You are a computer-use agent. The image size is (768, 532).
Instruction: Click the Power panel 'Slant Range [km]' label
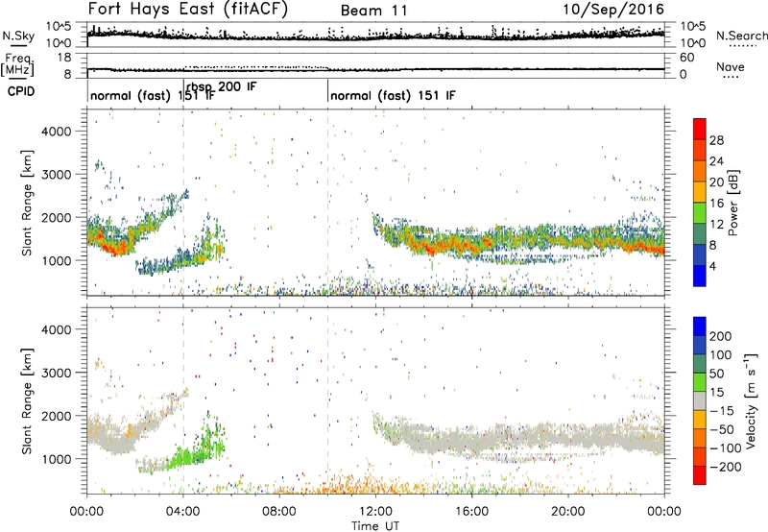[27, 204]
